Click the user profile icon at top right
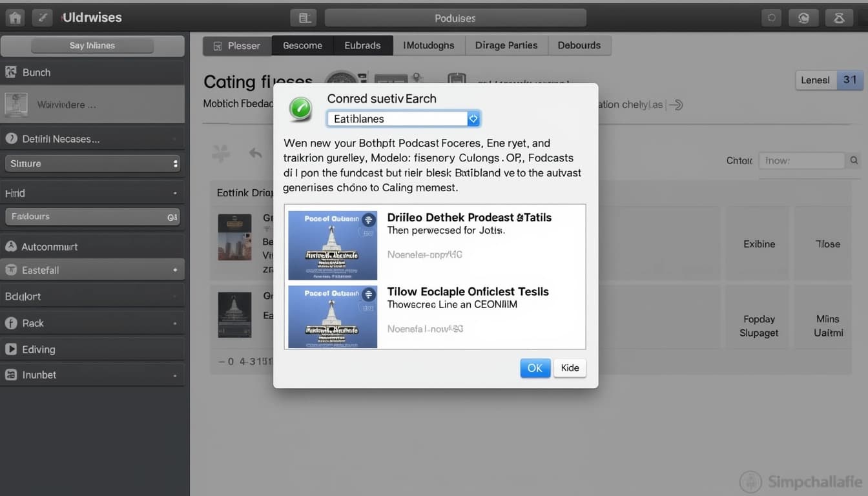The height and width of the screenshot is (496, 868). point(839,18)
